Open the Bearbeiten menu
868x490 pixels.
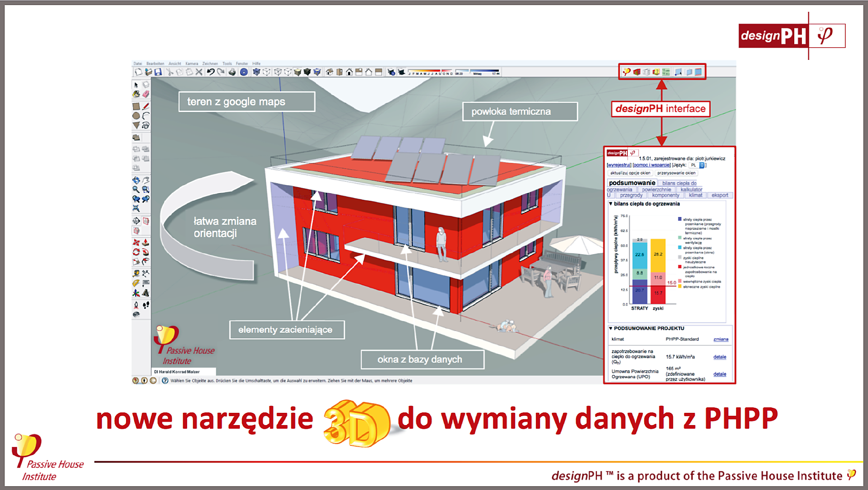(x=156, y=64)
